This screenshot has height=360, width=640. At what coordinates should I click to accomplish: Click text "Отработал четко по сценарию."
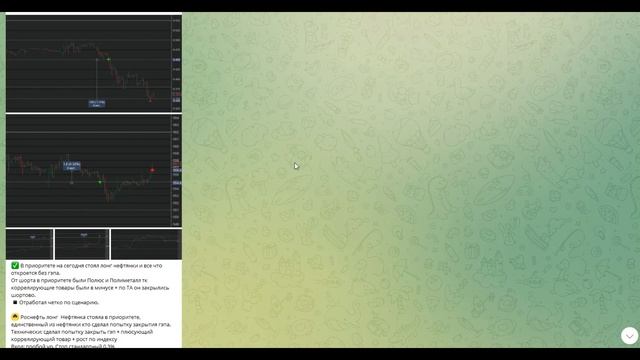(59, 302)
